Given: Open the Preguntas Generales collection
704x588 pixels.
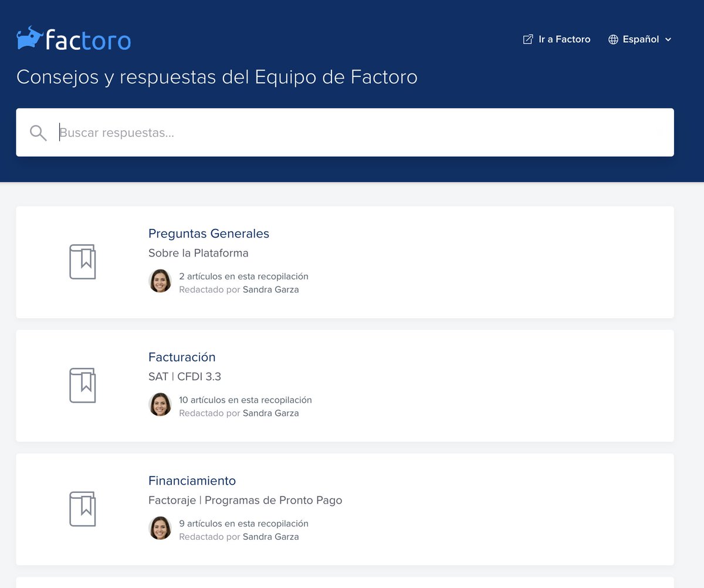Looking at the screenshot, I should click(x=209, y=234).
